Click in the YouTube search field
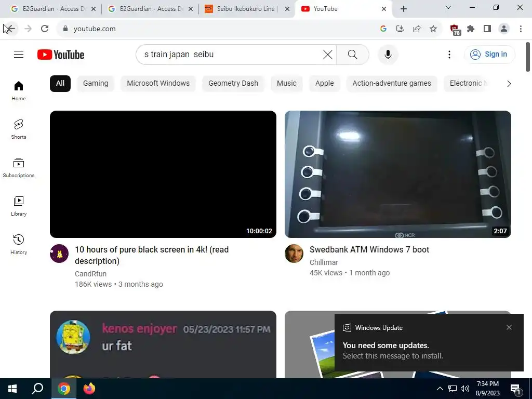This screenshot has height=399, width=532. tap(231, 54)
